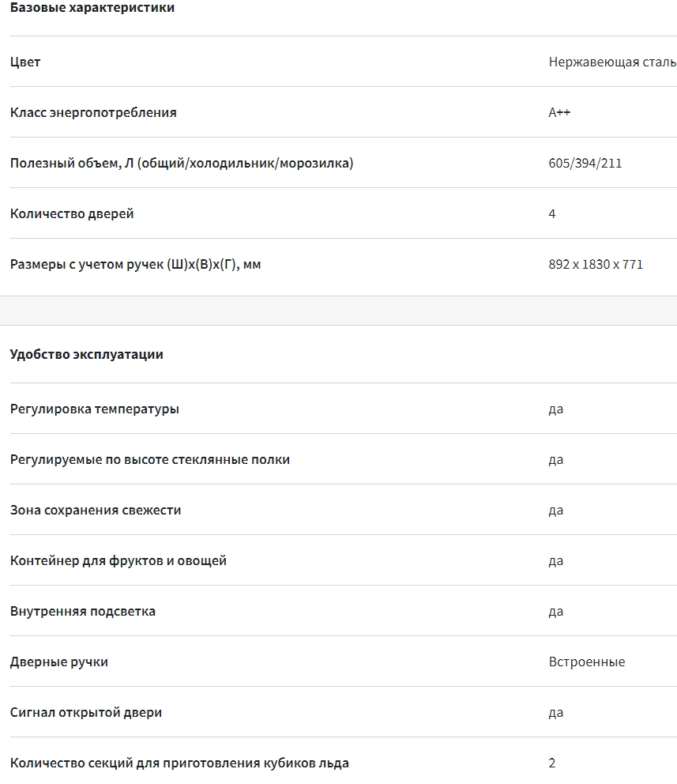The width and height of the screenshot is (677, 784).
Task: Click the '605/394/211' volume value
Action: point(585,163)
